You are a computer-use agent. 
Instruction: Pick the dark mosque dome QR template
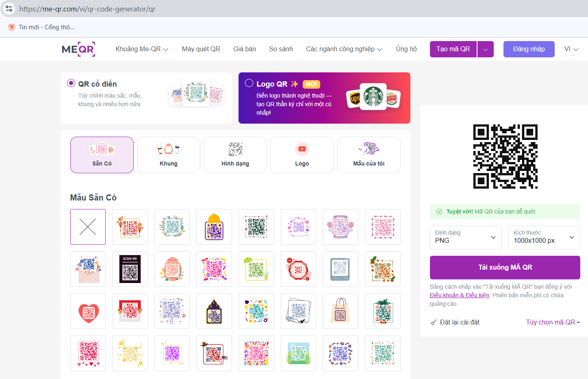coord(214,311)
